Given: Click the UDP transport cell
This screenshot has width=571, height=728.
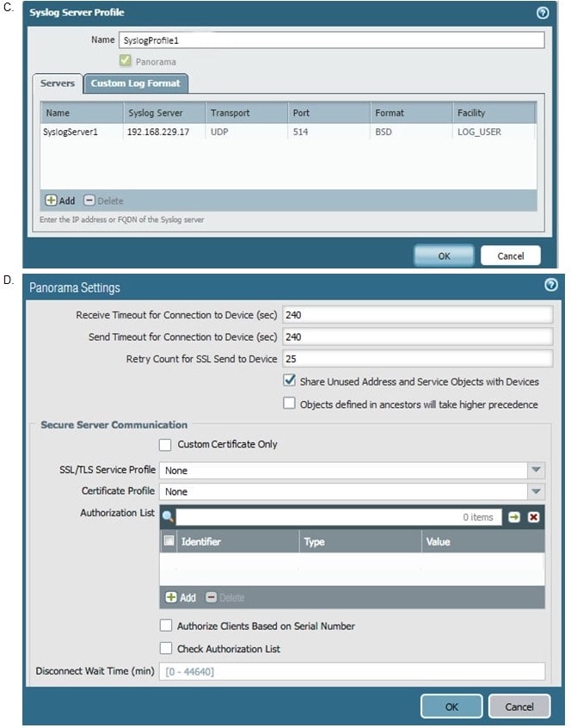Looking at the screenshot, I should (x=246, y=132).
